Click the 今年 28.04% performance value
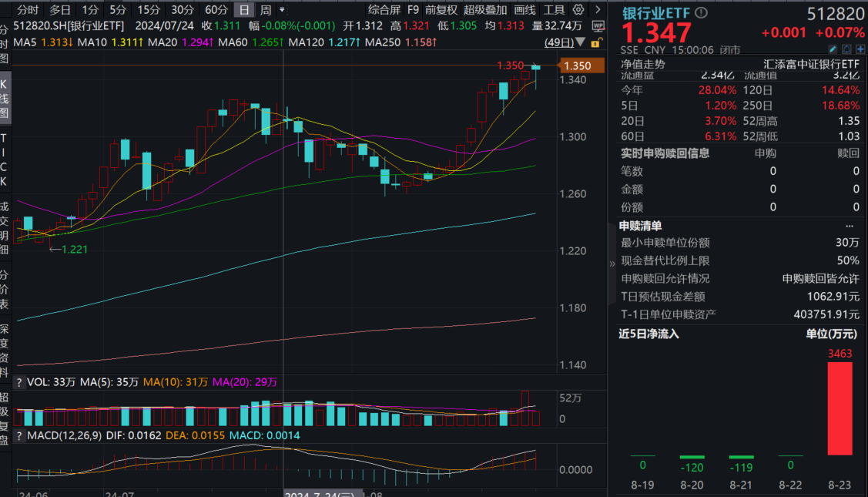 pos(718,90)
